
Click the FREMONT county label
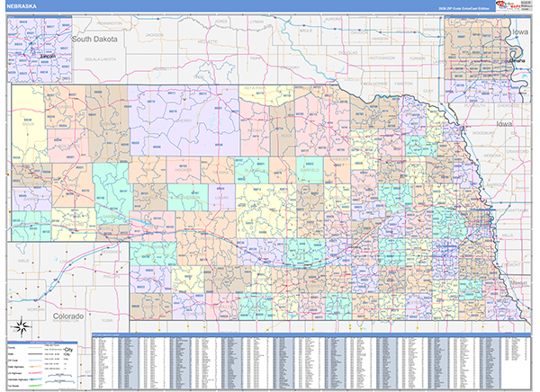[x=511, y=264]
